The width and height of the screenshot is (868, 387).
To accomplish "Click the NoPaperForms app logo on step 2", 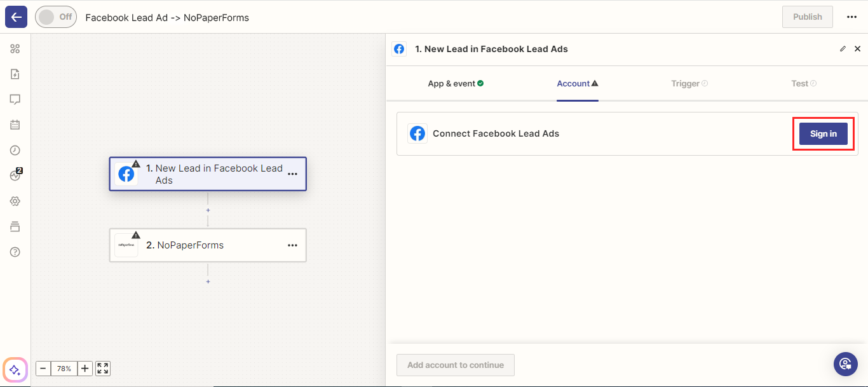I will point(126,245).
